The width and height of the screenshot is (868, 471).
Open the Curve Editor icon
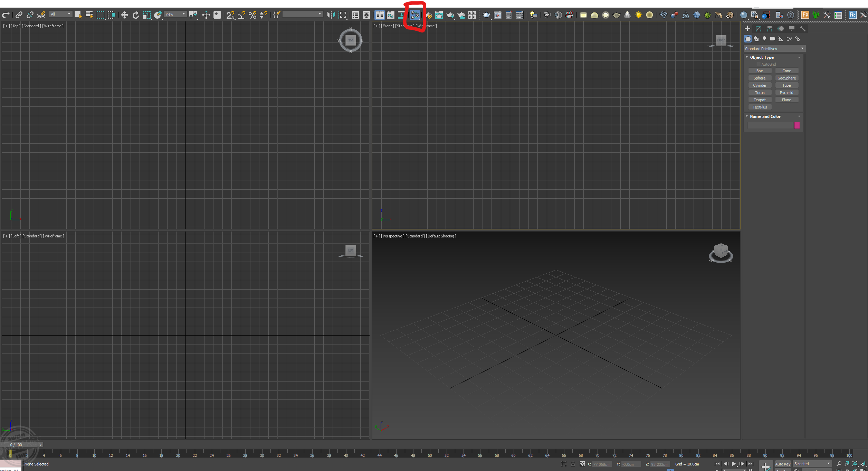tap(391, 15)
